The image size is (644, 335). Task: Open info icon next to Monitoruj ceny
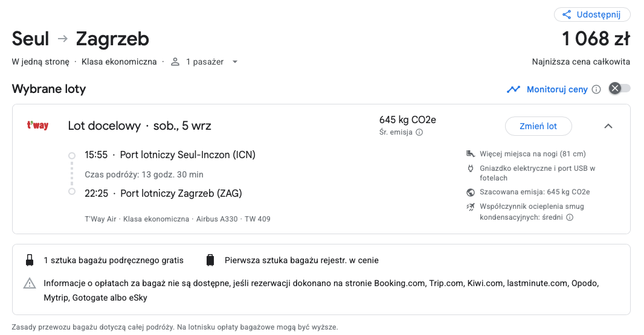pyautogui.click(x=596, y=89)
